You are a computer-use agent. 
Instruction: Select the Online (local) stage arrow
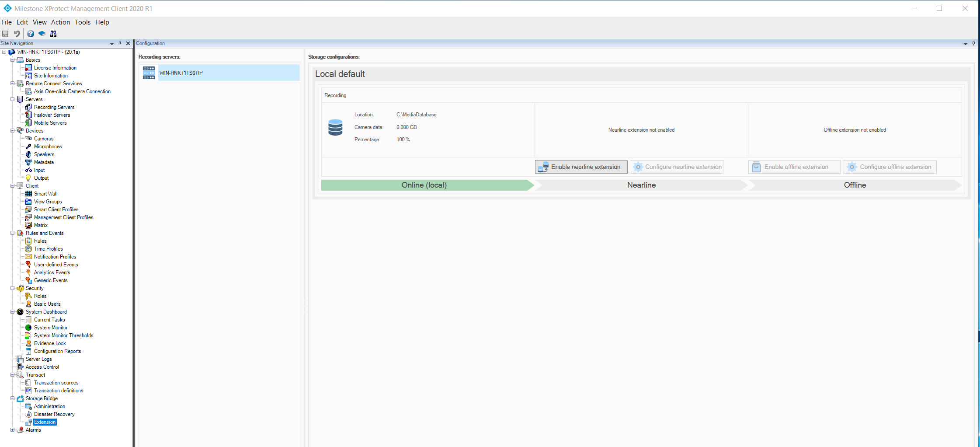tap(427, 185)
